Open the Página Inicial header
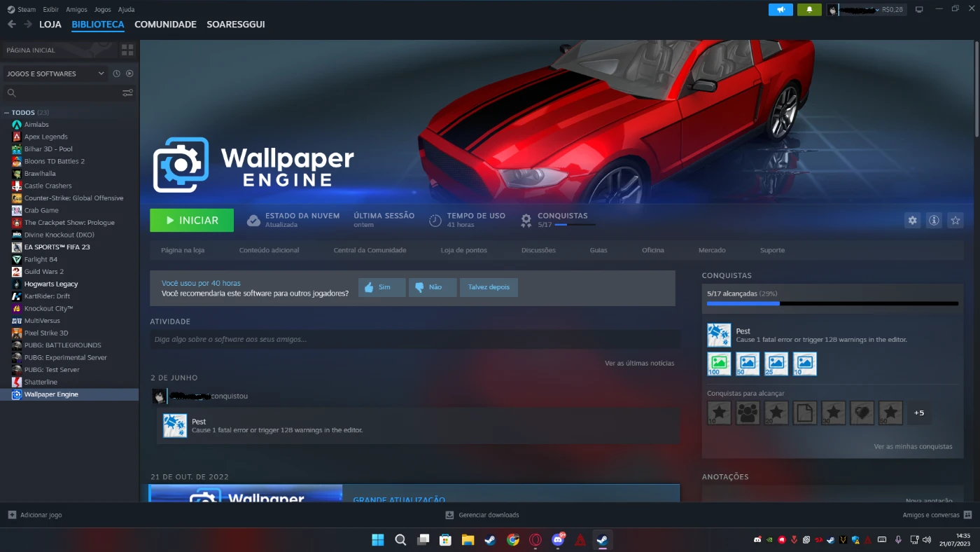 click(x=59, y=50)
